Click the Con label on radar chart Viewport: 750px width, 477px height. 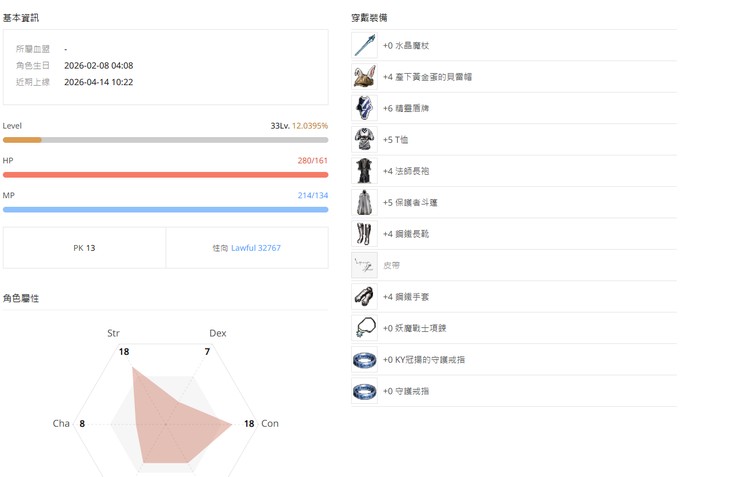[270, 424]
